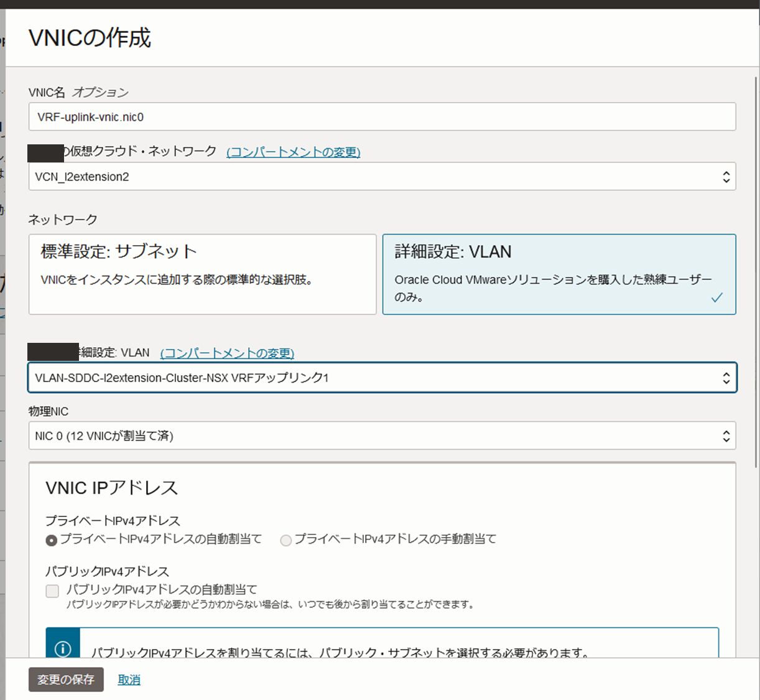The width and height of the screenshot is (760, 700).
Task: Select プライベートIPv4アドレスの手動割当て radio button
Action: click(x=286, y=540)
